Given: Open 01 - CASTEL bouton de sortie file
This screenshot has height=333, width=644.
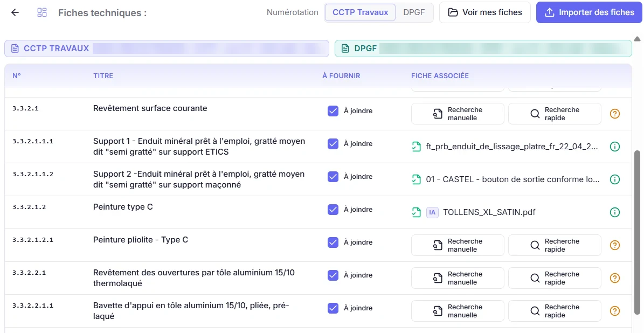Looking at the screenshot, I should coord(513,179).
